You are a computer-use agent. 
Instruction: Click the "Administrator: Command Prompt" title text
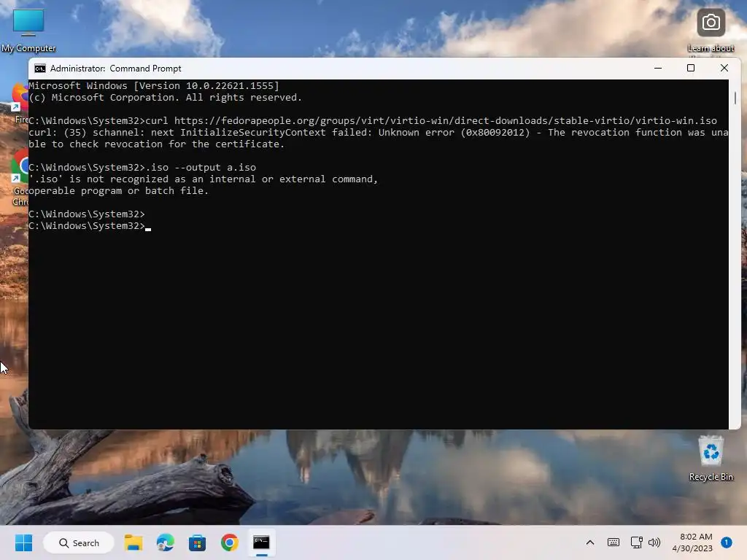click(x=116, y=69)
